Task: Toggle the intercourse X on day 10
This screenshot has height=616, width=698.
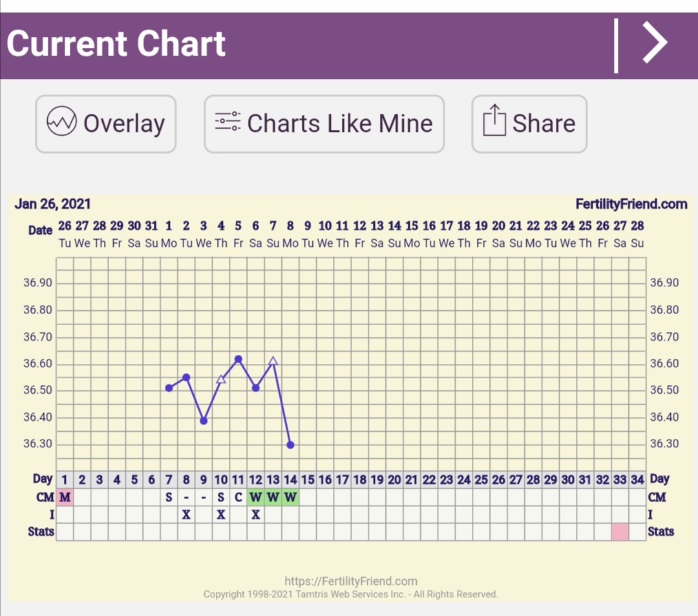Action: click(x=221, y=515)
